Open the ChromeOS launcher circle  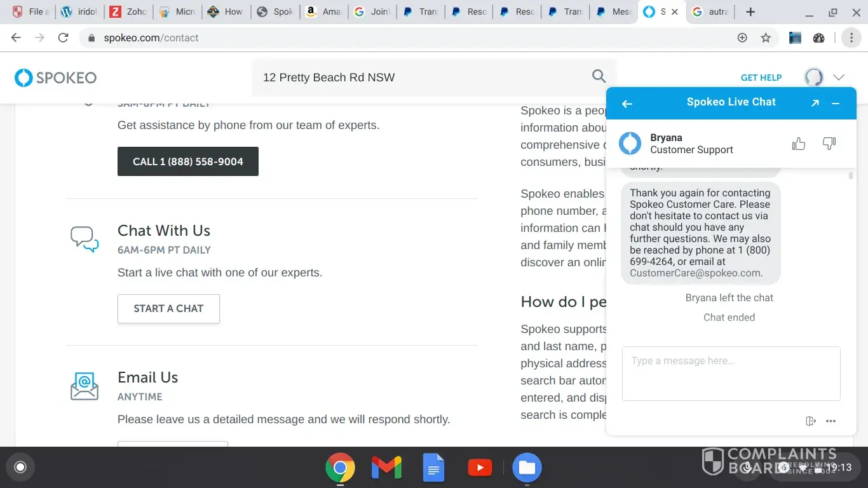coord(20,468)
